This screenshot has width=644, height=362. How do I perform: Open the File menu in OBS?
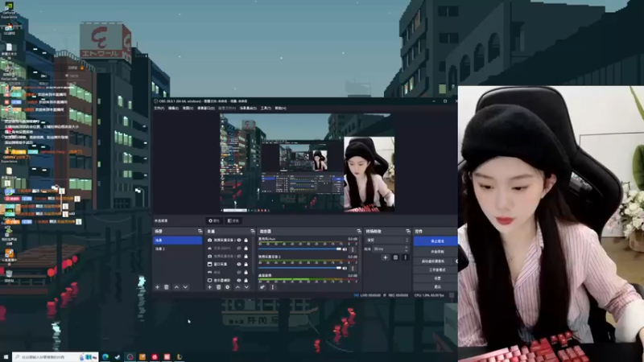(x=159, y=109)
